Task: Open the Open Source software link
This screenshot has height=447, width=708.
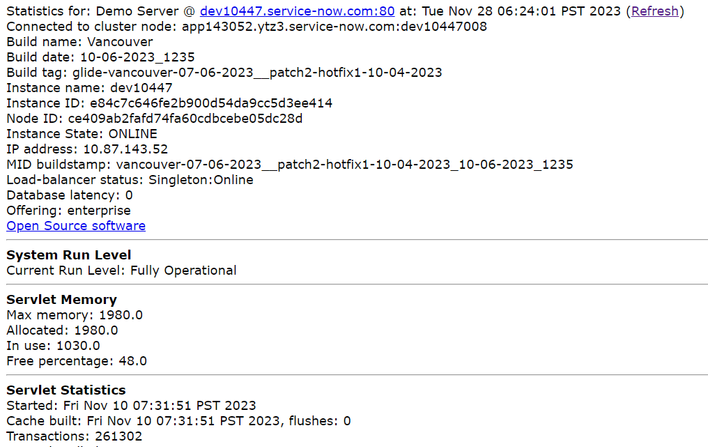Action: 76,226
